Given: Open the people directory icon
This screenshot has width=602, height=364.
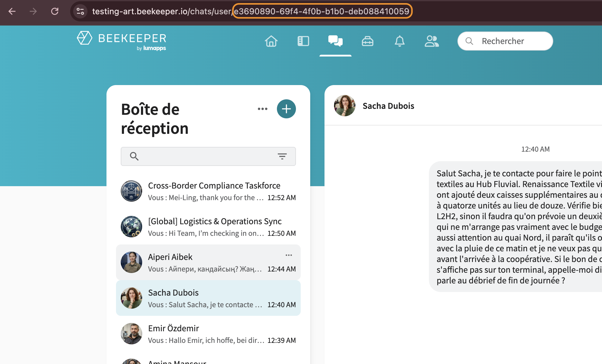Looking at the screenshot, I should (432, 41).
